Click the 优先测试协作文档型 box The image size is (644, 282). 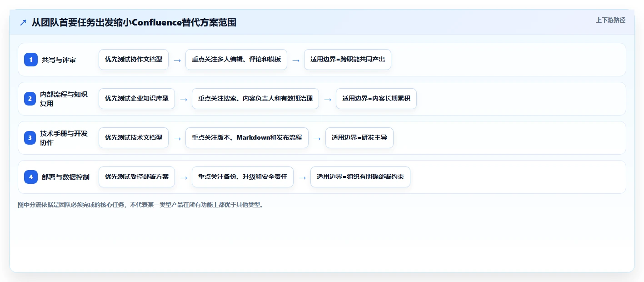[134, 60]
